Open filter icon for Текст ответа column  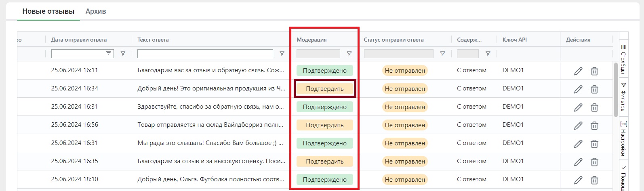(x=282, y=54)
